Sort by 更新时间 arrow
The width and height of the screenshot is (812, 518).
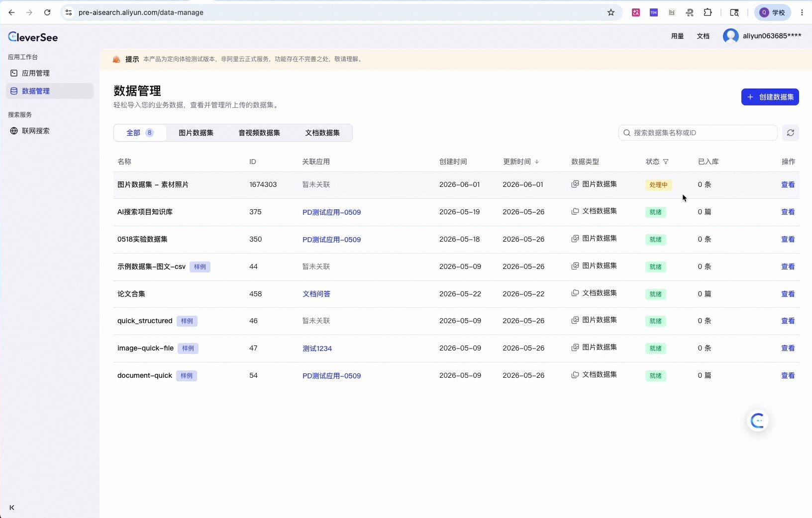point(537,162)
